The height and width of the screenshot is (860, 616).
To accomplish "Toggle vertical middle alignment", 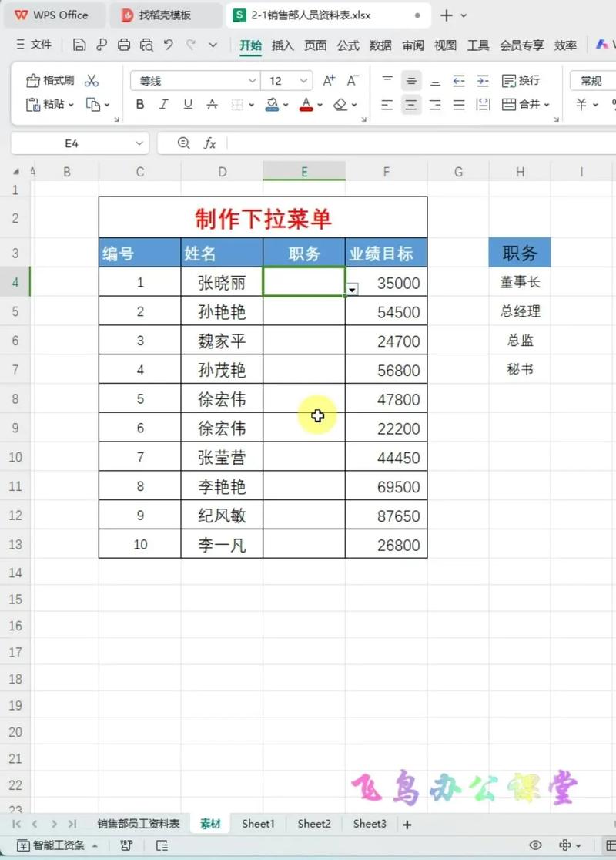I will [411, 81].
